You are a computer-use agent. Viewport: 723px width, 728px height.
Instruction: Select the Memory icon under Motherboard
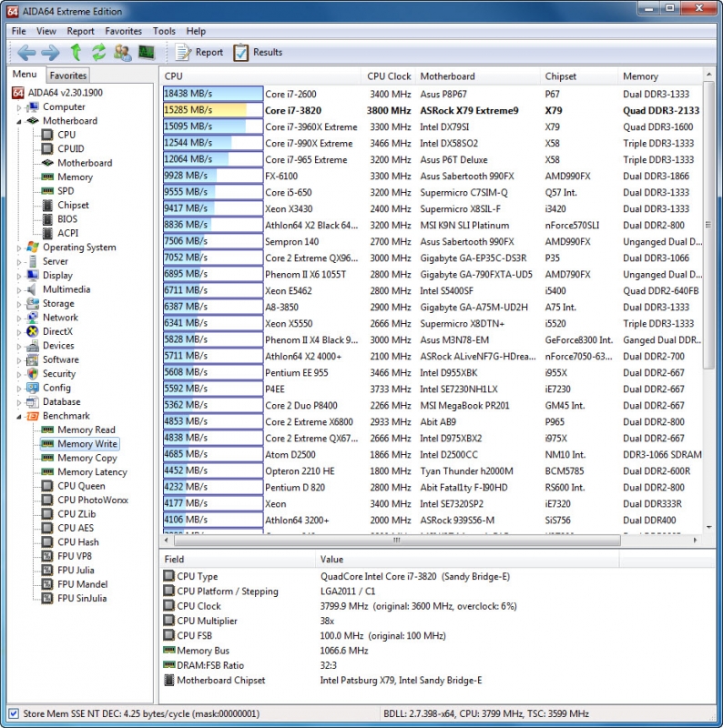pyautogui.click(x=47, y=177)
